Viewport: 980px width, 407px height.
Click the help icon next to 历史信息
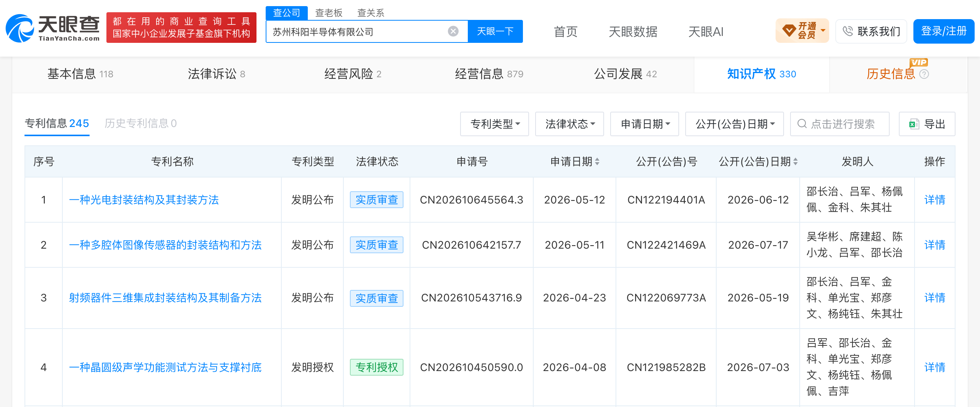[924, 74]
